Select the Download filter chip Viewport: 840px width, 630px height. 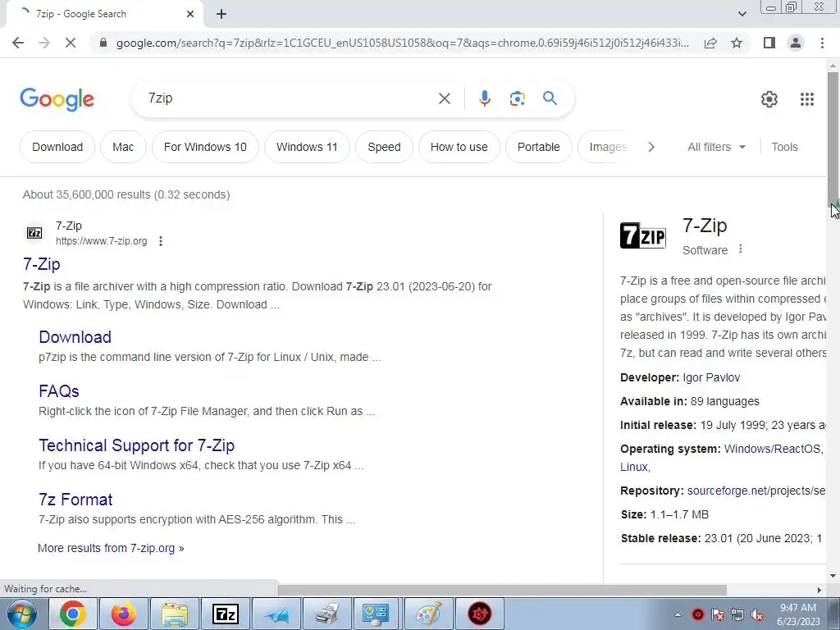pos(57,147)
